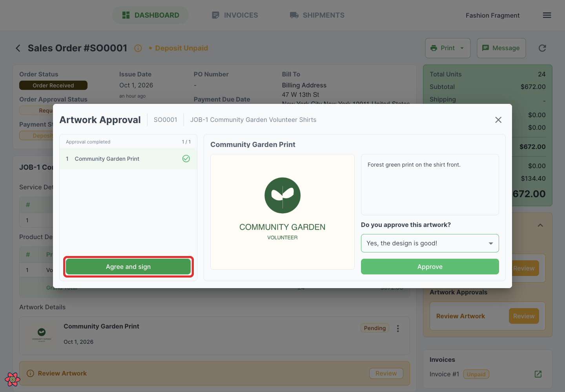
Task: Click the JOB-1 Community Garden Volunteer Shirts title
Action: (253, 120)
